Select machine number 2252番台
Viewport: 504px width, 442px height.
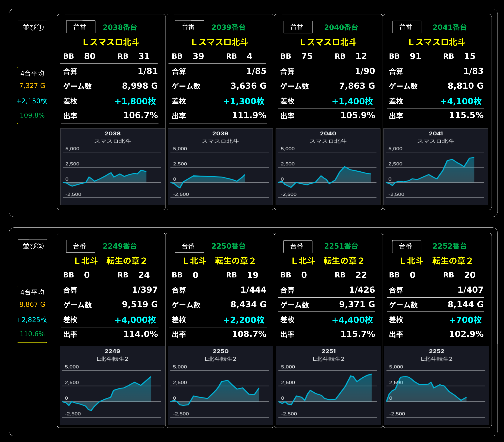(x=450, y=246)
